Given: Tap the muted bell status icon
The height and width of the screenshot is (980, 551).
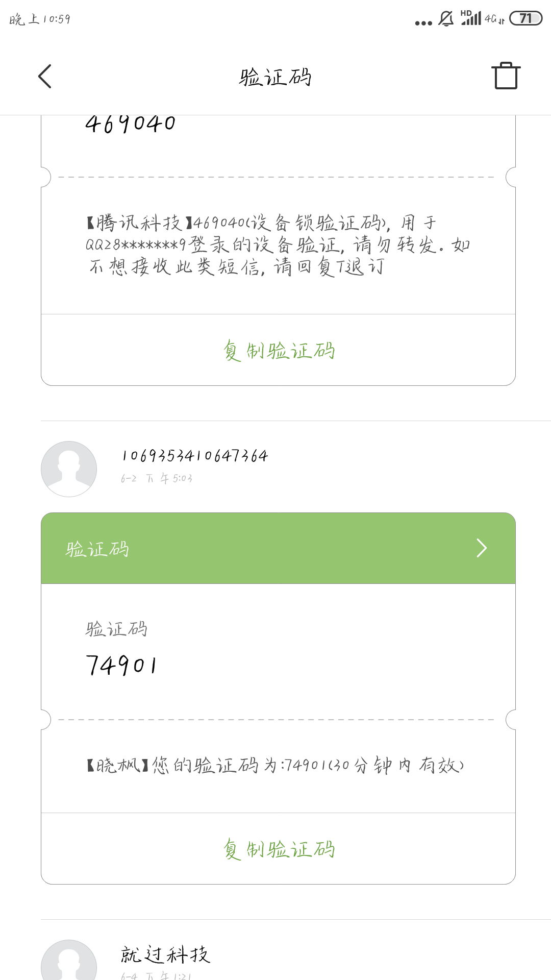Looking at the screenshot, I should (446, 19).
